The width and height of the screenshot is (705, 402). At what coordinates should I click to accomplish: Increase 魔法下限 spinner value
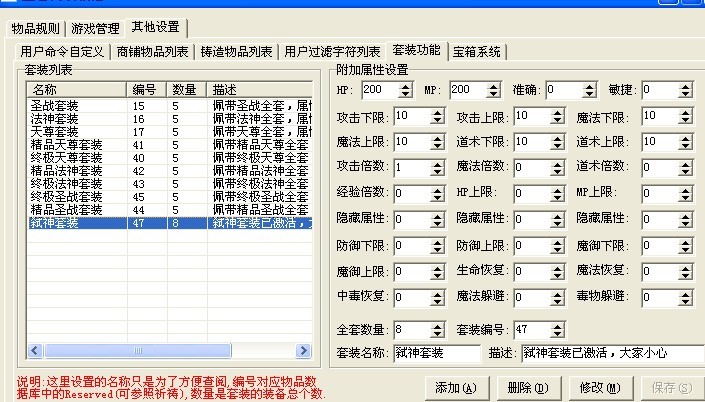pyautogui.click(x=685, y=113)
